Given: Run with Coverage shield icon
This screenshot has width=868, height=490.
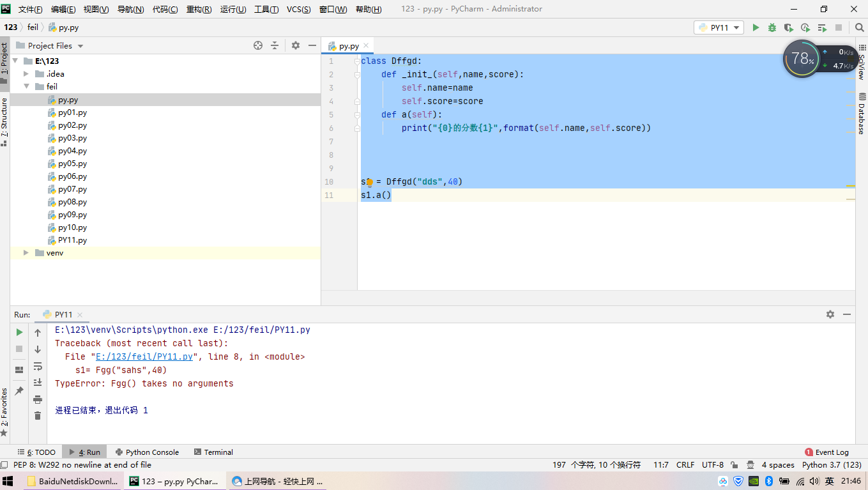Looking at the screenshot, I should click(x=789, y=27).
